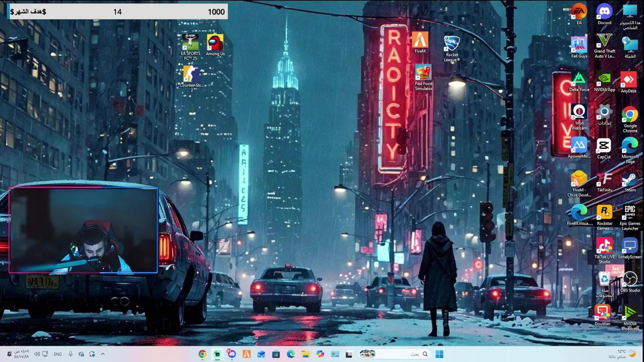Image resolution: width=644 pixels, height=362 pixels.
Task: Open the Settings gear desktop shortcut
Action: 604,115
